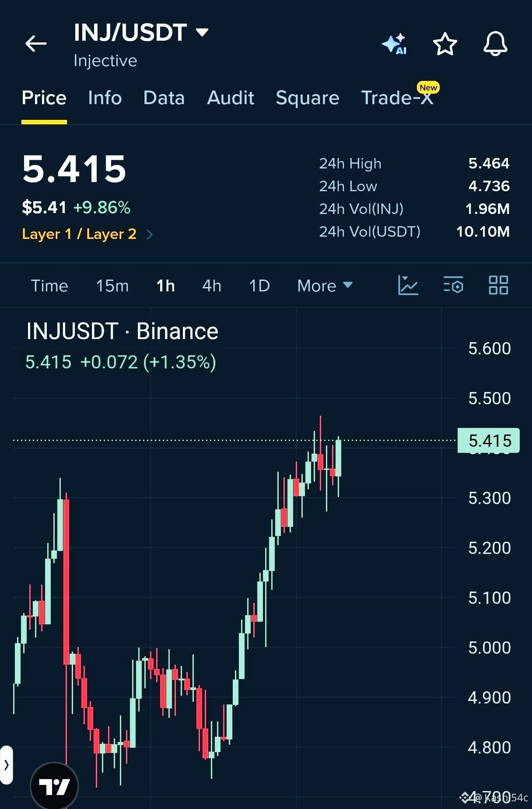The width and height of the screenshot is (532, 809).
Task: Open the AI assistant sparkle icon
Action: [394, 44]
